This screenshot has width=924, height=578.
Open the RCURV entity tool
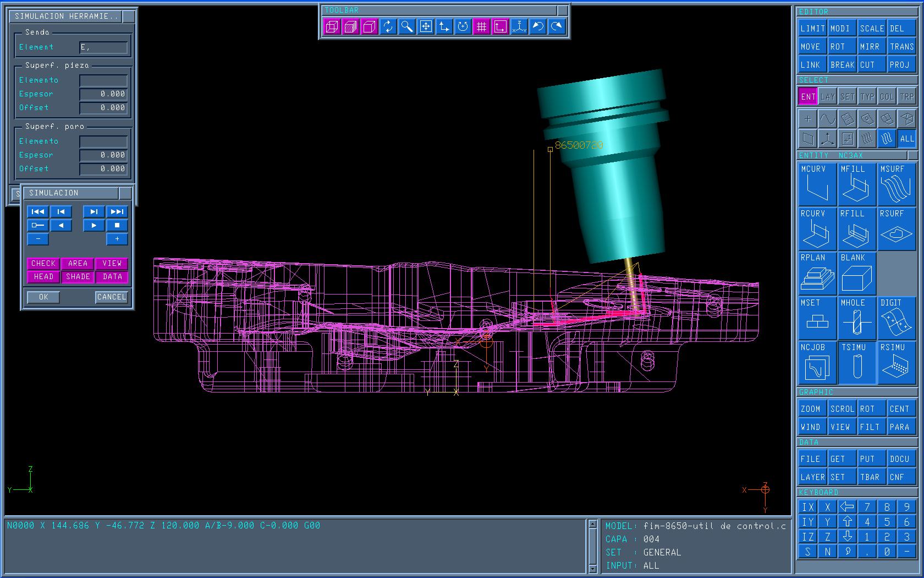(817, 229)
